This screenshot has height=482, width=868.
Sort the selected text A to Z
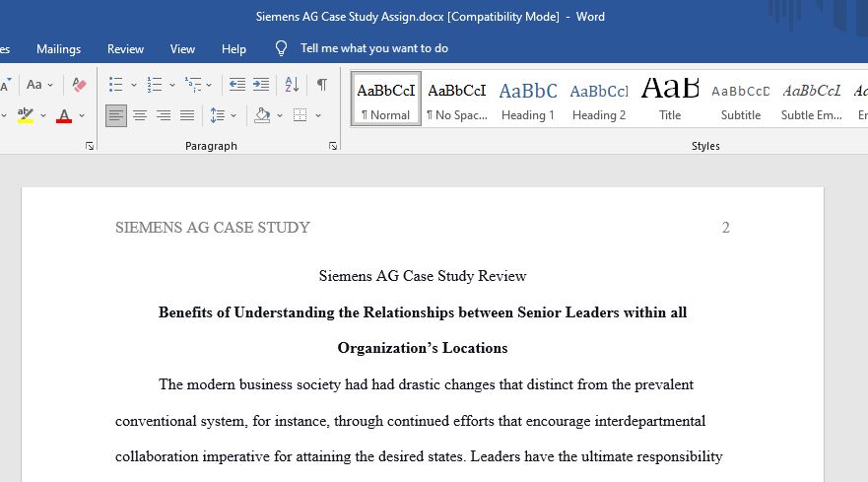pos(292,85)
